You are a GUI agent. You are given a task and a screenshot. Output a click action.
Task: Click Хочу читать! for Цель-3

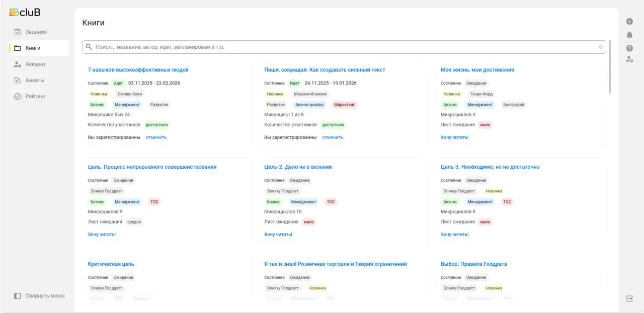454,234
